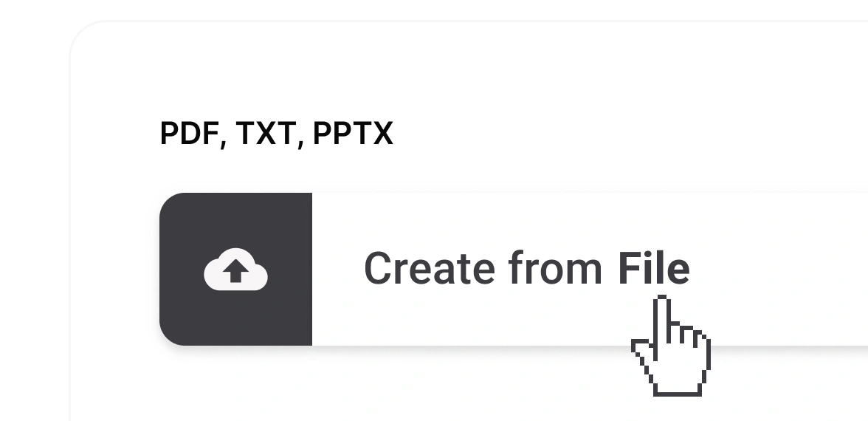Select the PPTX format text
The image size is (868, 421).
[x=353, y=134]
